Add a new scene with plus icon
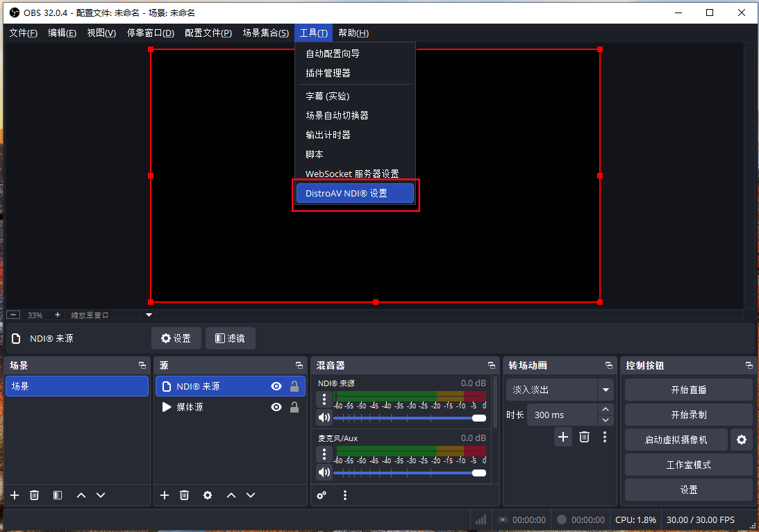Viewport: 759px width, 532px height. point(15,495)
